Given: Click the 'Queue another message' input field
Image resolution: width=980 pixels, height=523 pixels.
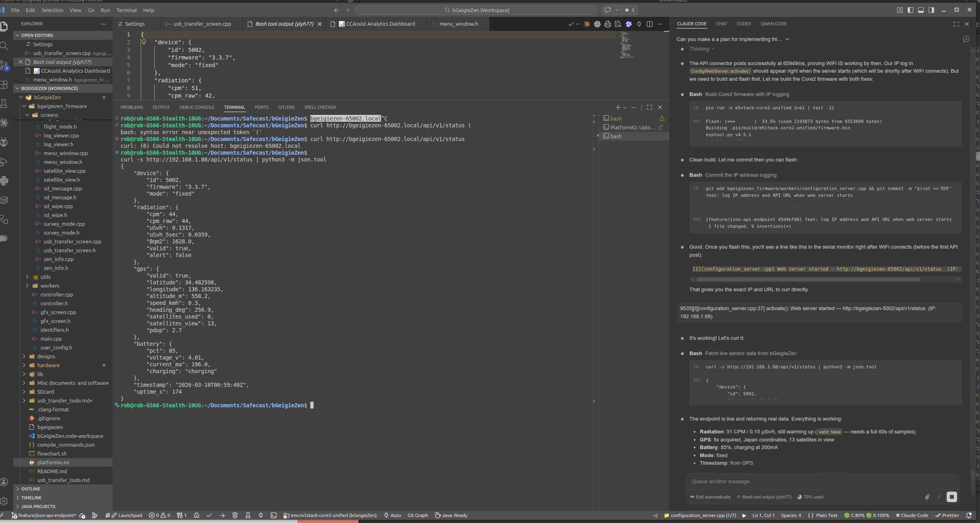Looking at the screenshot, I should coord(820,481).
